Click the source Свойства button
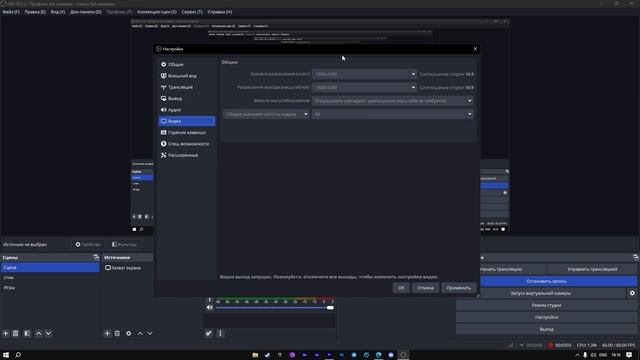Image resolution: width=640 pixels, height=360 pixels. click(x=88, y=244)
